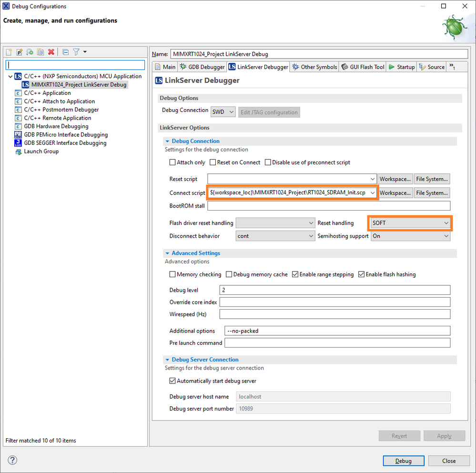
Task: Collapse the Advanced Settings section
Action: (167, 253)
